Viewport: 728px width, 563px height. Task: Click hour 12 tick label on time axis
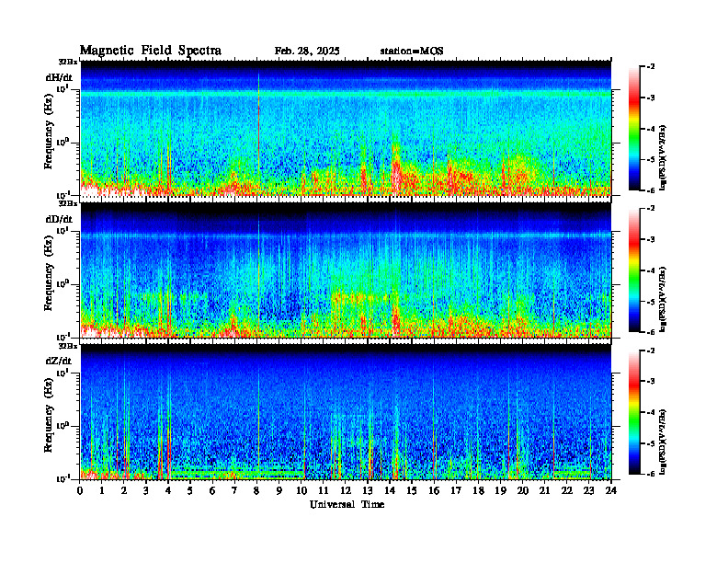(346, 490)
